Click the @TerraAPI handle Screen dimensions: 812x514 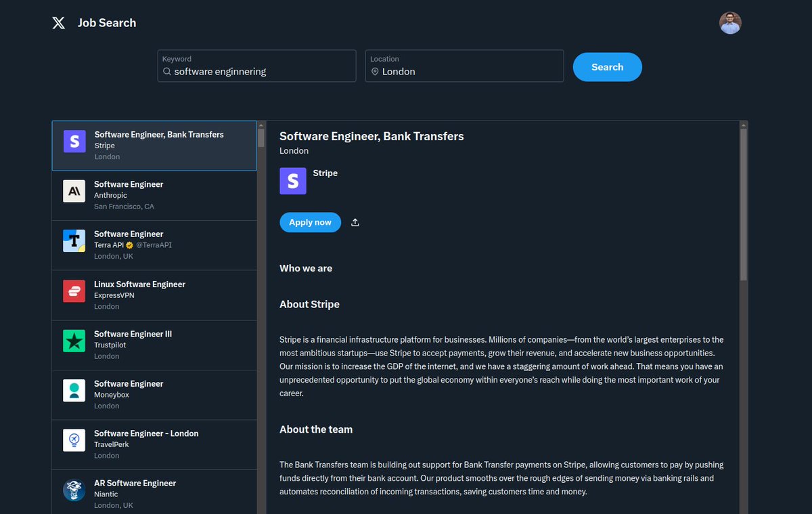point(154,245)
